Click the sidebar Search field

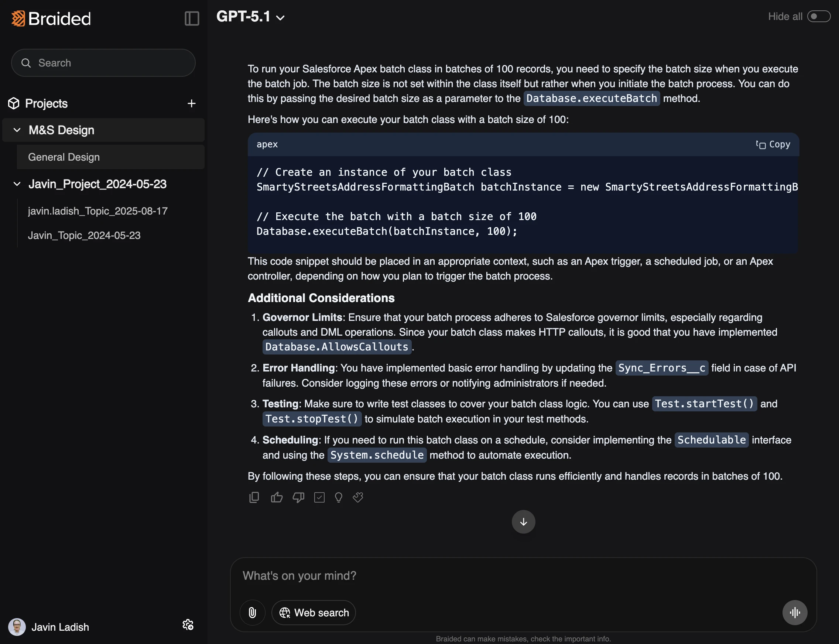[x=103, y=63]
